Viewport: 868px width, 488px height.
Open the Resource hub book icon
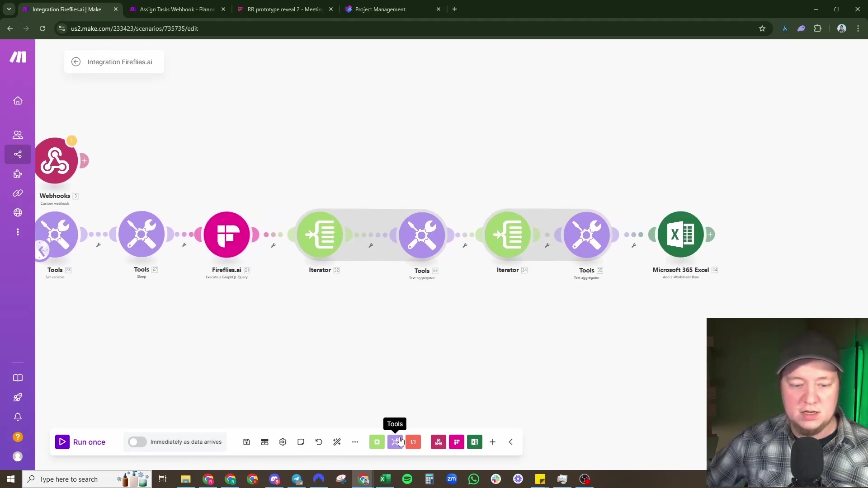[18, 378]
